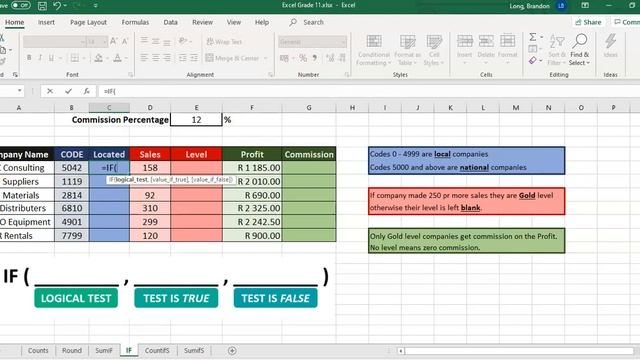Open Cell Styles gallery
The width and height of the screenshot is (640, 360).
[x=434, y=50]
